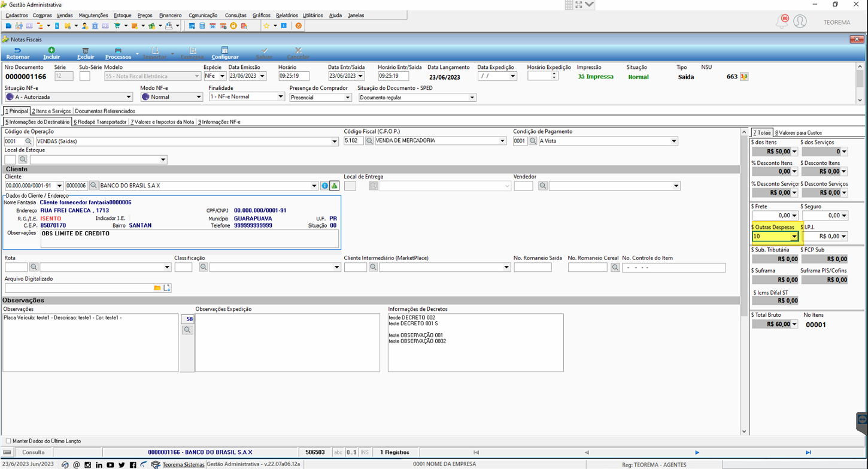Click the Horário Expedição spinner
868x469 pixels.
coord(554,76)
